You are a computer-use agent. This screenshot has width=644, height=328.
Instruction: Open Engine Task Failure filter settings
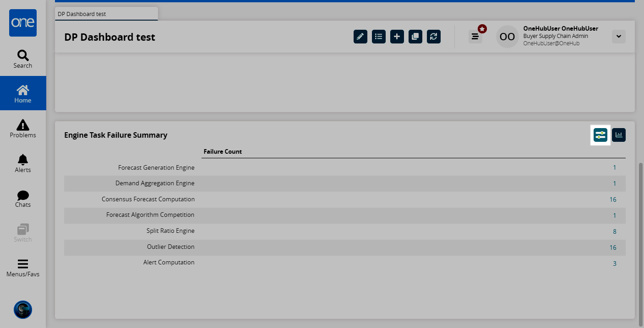[600, 135]
